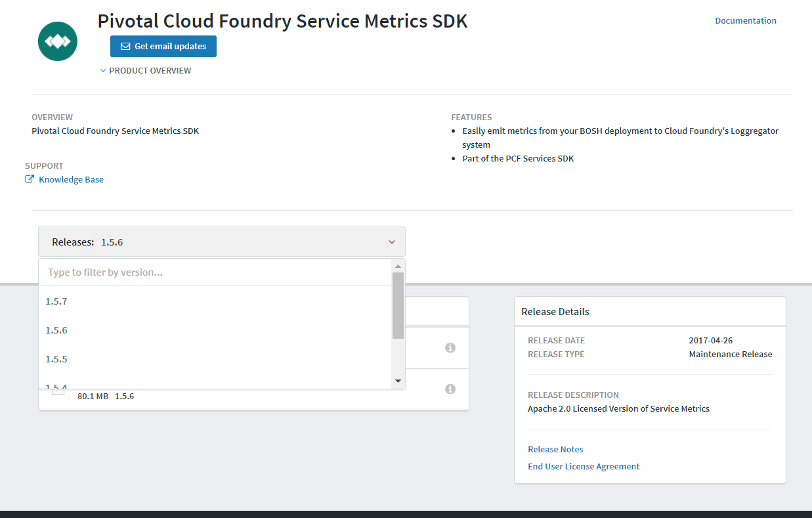Open the End User License Agreement link
This screenshot has width=812, height=518.
(584, 467)
